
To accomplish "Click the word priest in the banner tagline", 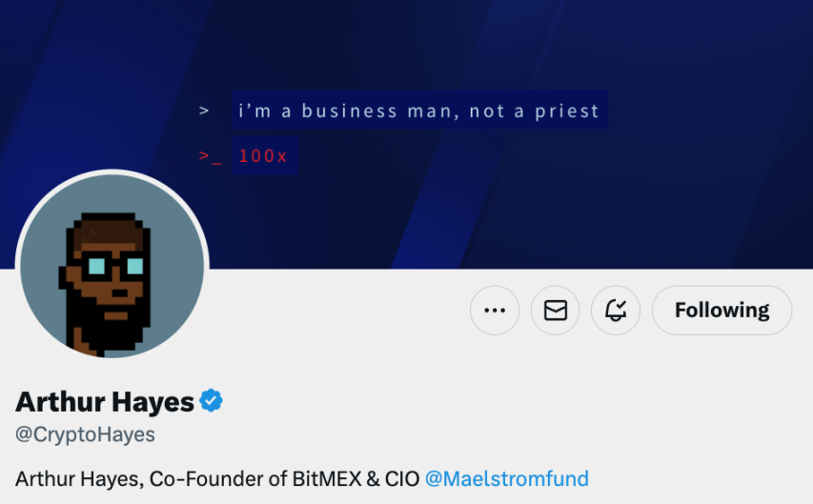I will [567, 111].
